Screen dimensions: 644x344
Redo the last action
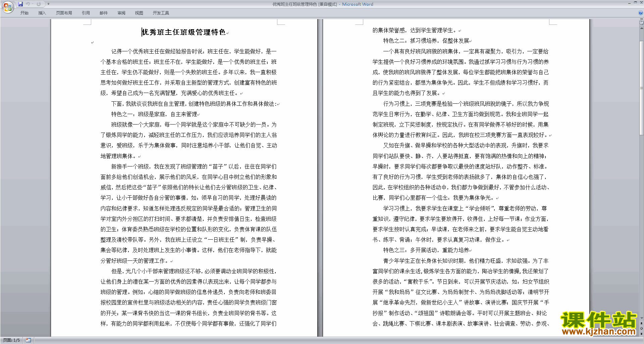39,4
